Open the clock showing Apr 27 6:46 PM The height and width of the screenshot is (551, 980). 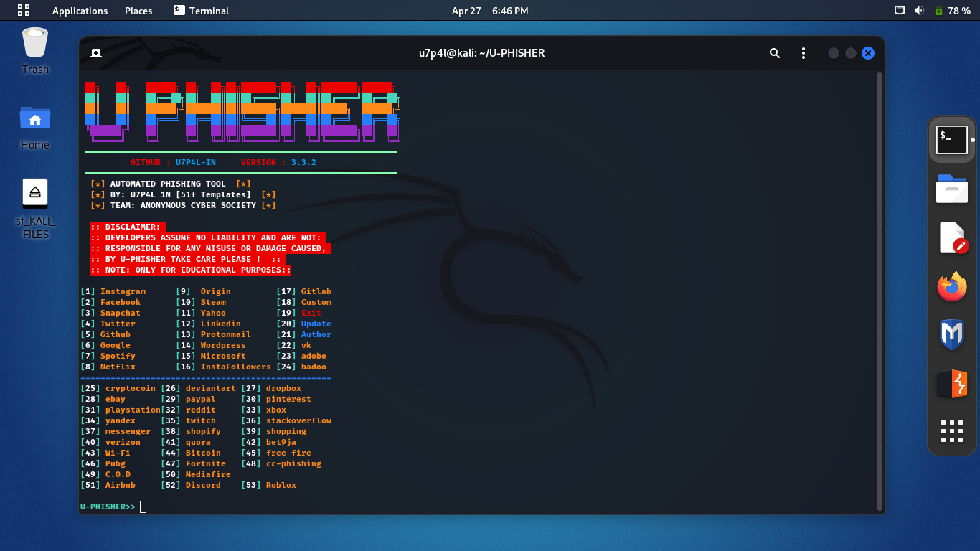490,11
